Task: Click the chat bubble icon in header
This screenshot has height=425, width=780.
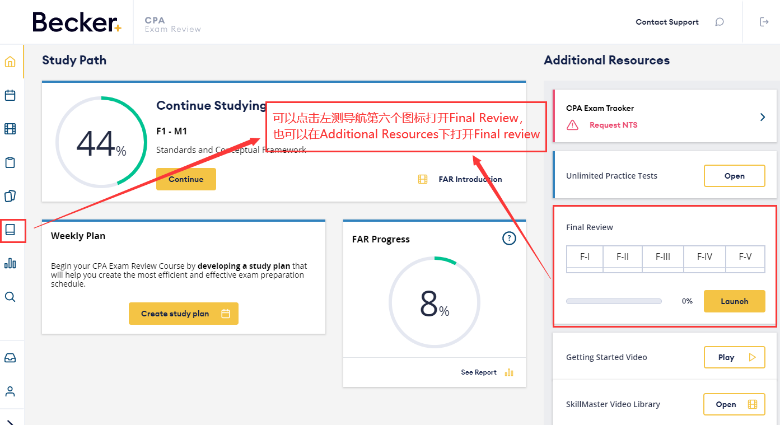Action: [719, 22]
